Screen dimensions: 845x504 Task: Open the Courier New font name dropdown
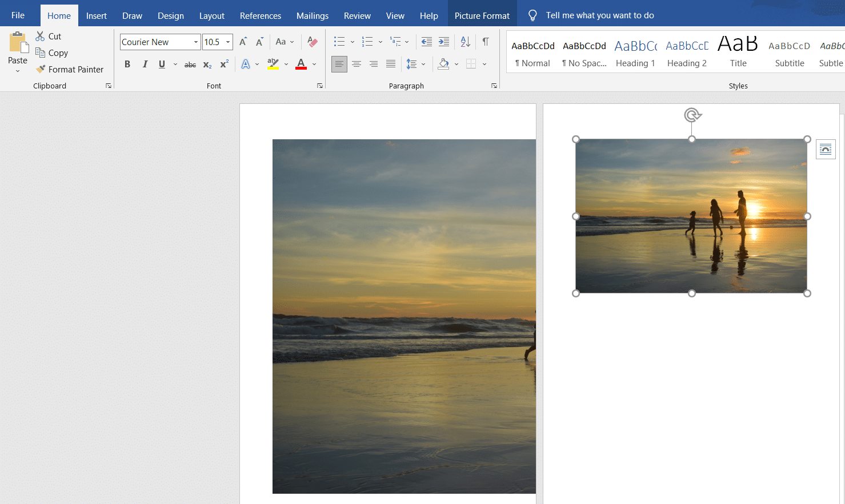click(196, 42)
